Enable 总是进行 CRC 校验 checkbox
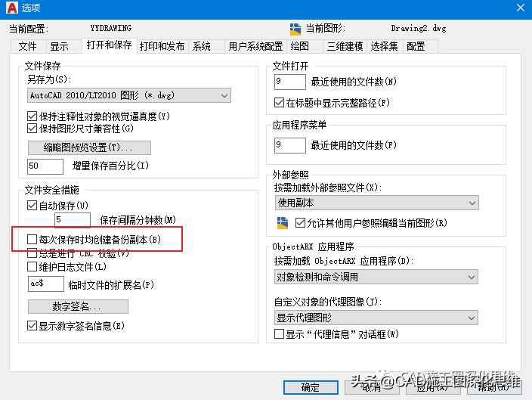Screen dimensions: 532x400 pos(32,253)
